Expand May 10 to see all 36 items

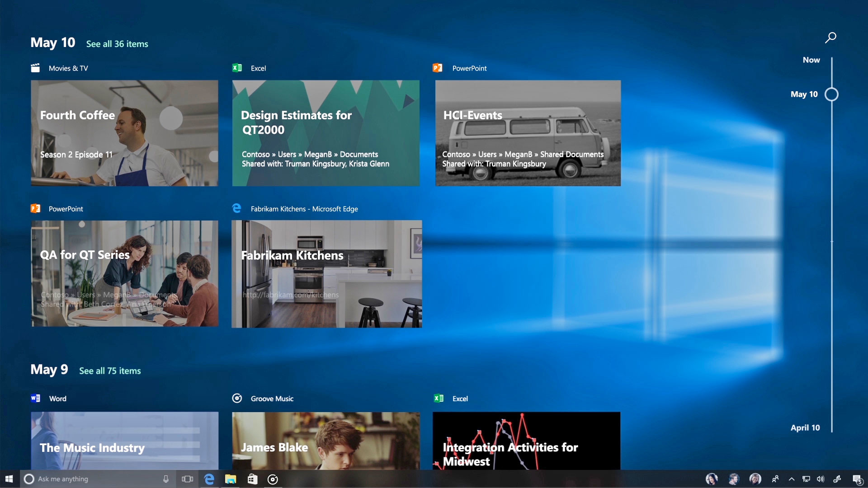pyautogui.click(x=117, y=43)
